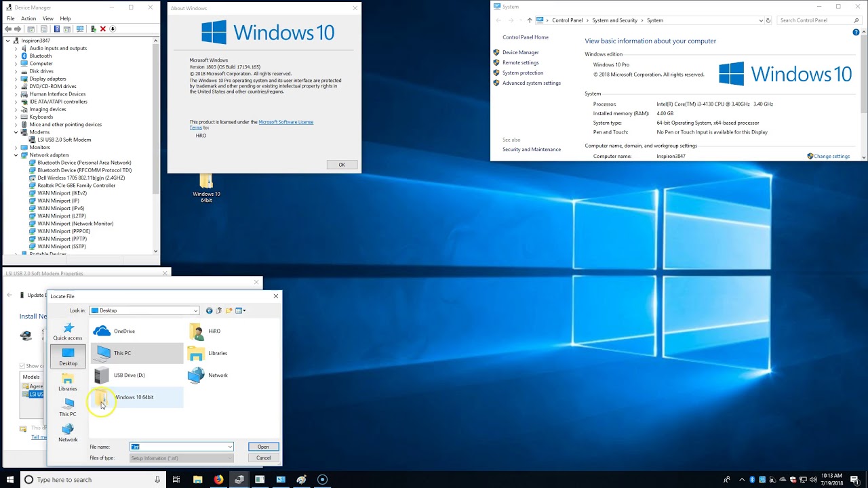Click the black down-arrow Disable device icon
Viewport: 868px width, 488px height.
pyautogui.click(x=113, y=29)
